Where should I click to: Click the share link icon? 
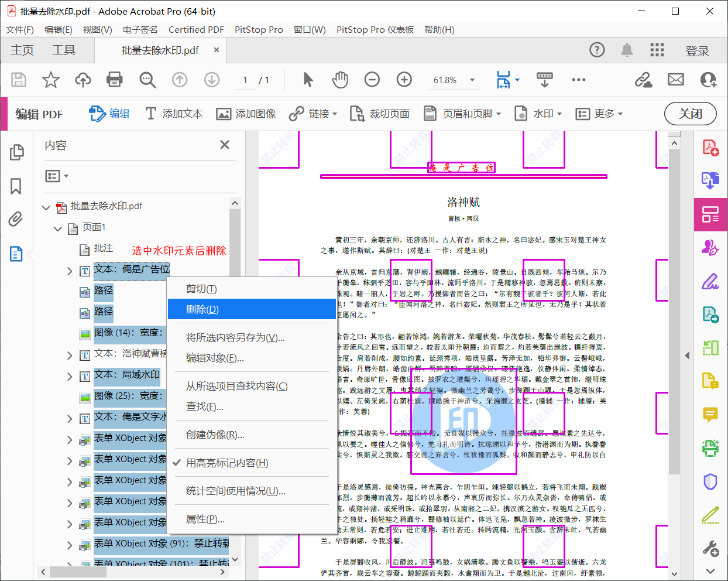click(644, 80)
